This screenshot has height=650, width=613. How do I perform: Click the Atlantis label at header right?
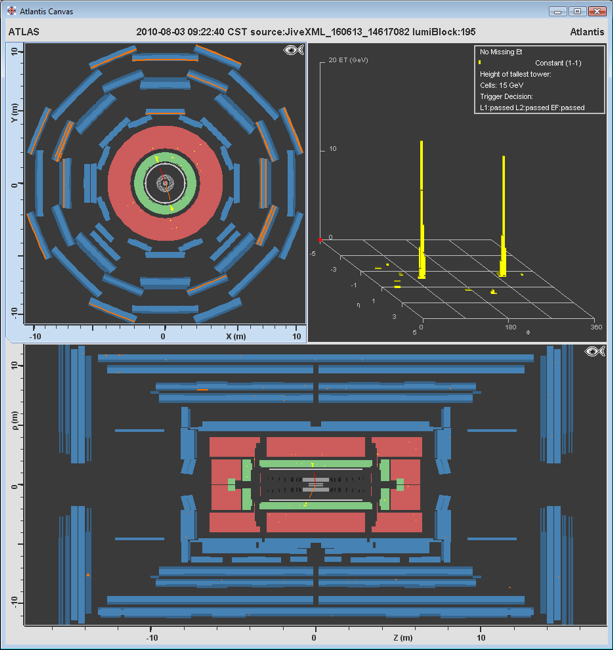click(x=585, y=32)
